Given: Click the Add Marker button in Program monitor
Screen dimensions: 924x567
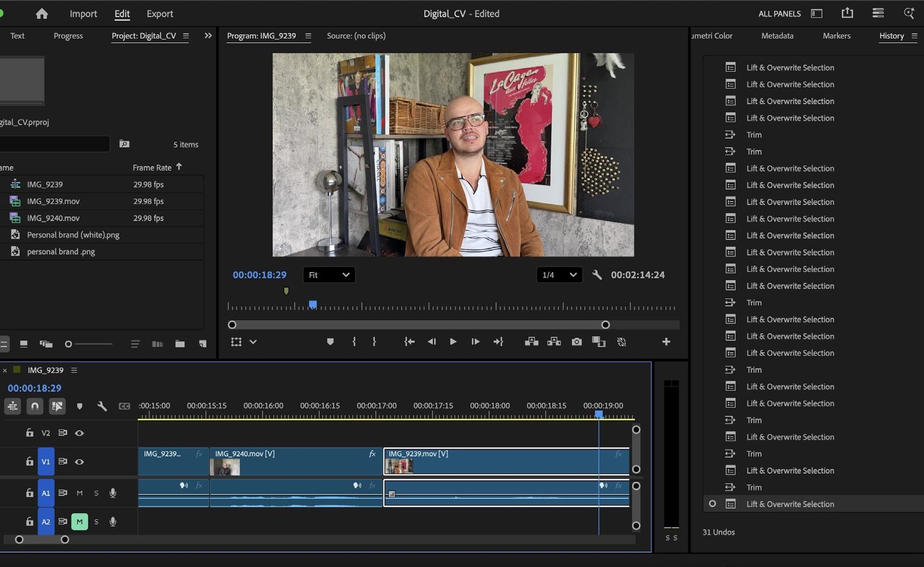Looking at the screenshot, I should [330, 342].
